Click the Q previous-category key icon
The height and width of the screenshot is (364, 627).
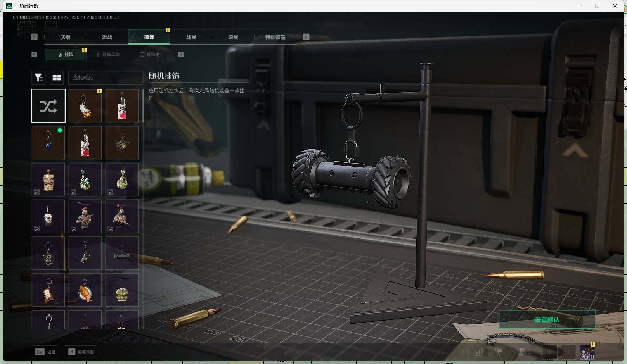(x=34, y=37)
